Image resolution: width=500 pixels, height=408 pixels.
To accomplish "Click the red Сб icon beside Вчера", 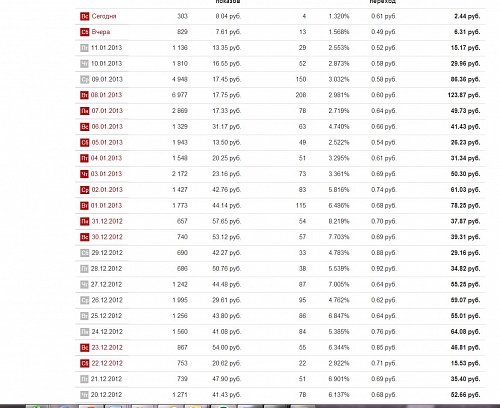I will pos(84,32).
